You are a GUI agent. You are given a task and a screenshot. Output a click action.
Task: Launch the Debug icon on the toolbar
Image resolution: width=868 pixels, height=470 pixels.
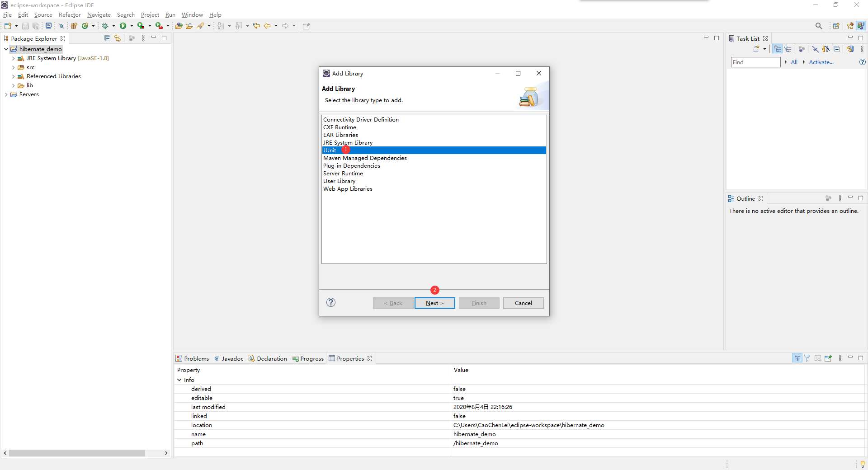(x=105, y=26)
